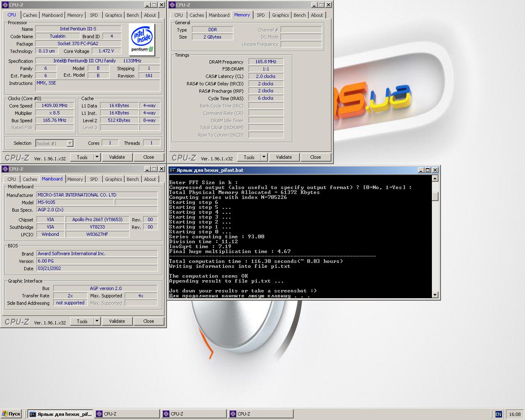
Task: Expand Tools dropdown arrow in CPU window
Action: coord(97,157)
